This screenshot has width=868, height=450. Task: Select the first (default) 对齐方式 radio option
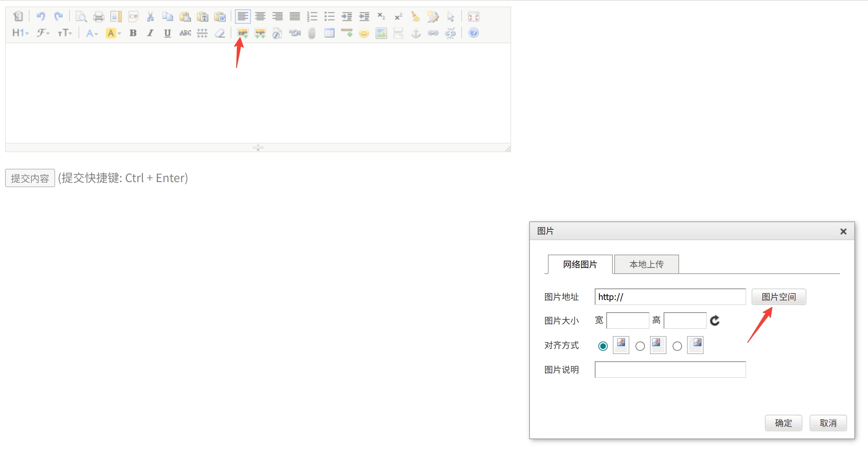[603, 346]
